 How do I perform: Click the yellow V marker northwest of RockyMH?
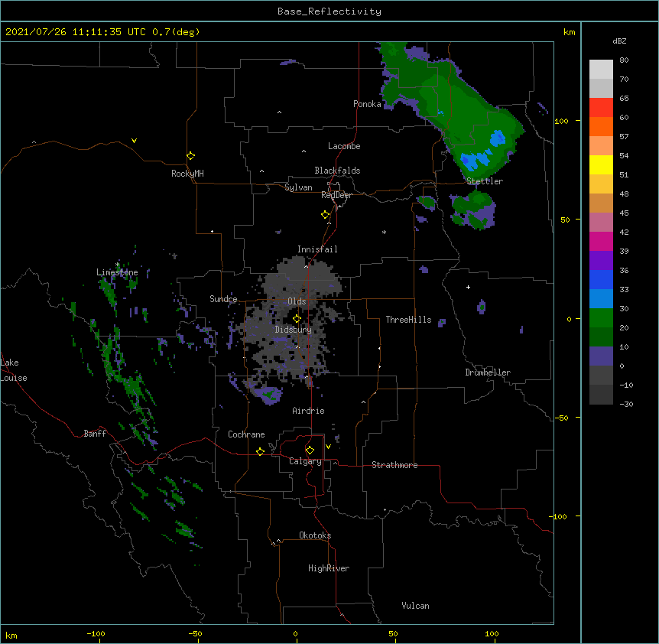[x=134, y=141]
